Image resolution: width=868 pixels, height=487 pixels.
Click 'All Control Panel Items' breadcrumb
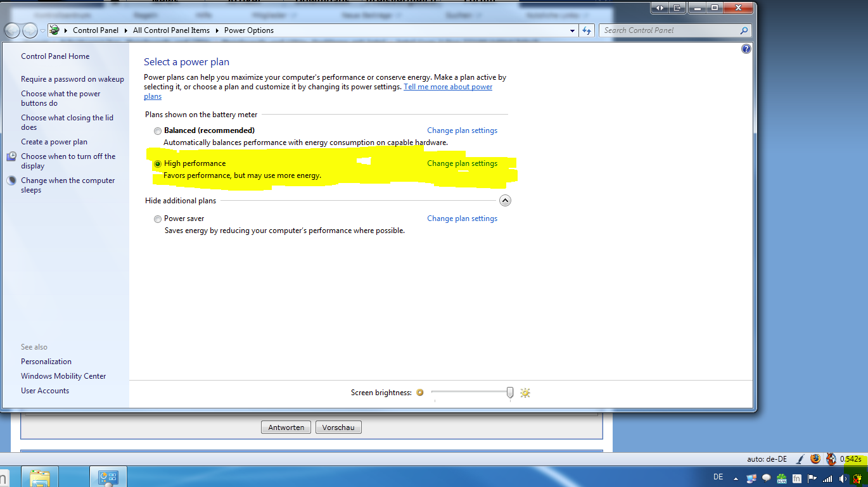171,30
